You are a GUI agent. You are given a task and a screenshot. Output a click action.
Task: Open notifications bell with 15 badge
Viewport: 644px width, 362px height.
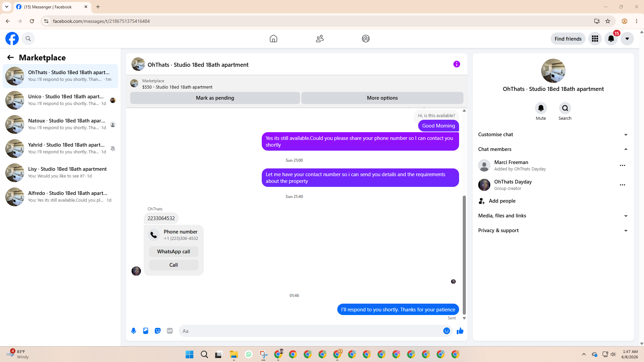point(611,39)
